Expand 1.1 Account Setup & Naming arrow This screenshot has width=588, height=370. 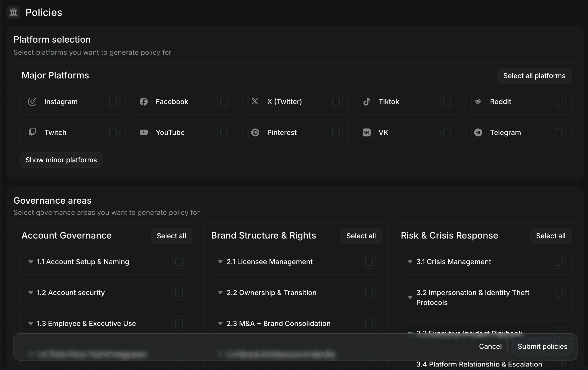31,262
